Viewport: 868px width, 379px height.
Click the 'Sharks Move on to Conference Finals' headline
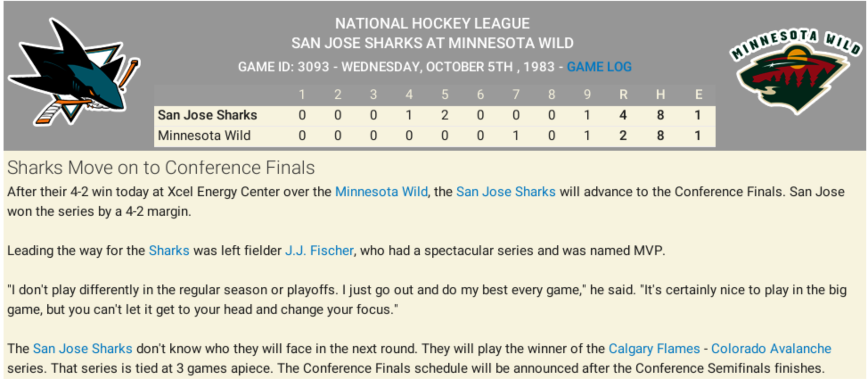(161, 168)
